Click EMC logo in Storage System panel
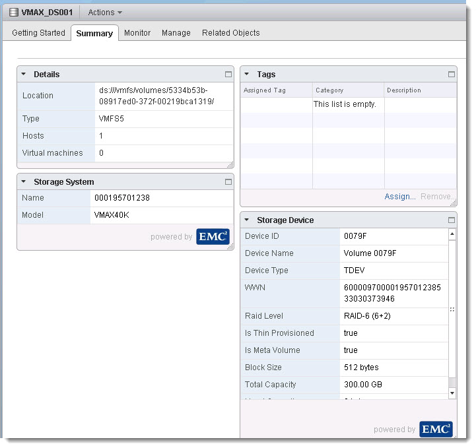 (x=213, y=237)
